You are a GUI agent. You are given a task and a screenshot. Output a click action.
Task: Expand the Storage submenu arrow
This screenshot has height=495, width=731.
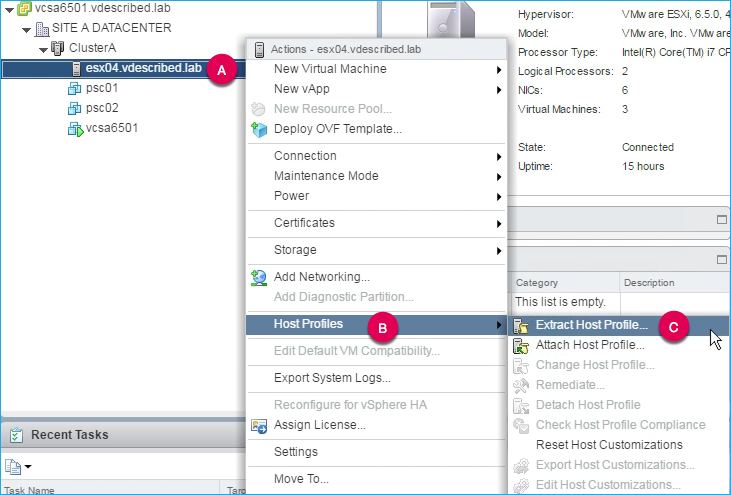click(x=499, y=251)
